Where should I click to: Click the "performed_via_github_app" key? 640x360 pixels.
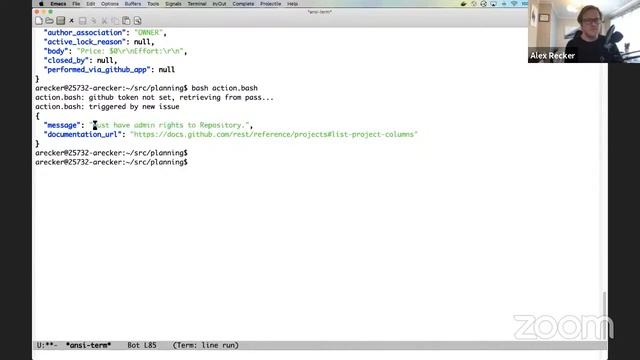click(x=97, y=70)
